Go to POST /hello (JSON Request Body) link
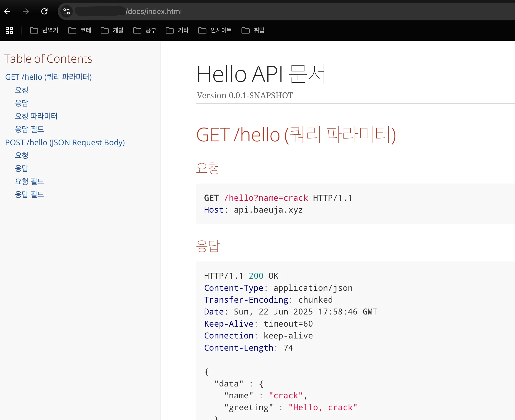 point(65,142)
